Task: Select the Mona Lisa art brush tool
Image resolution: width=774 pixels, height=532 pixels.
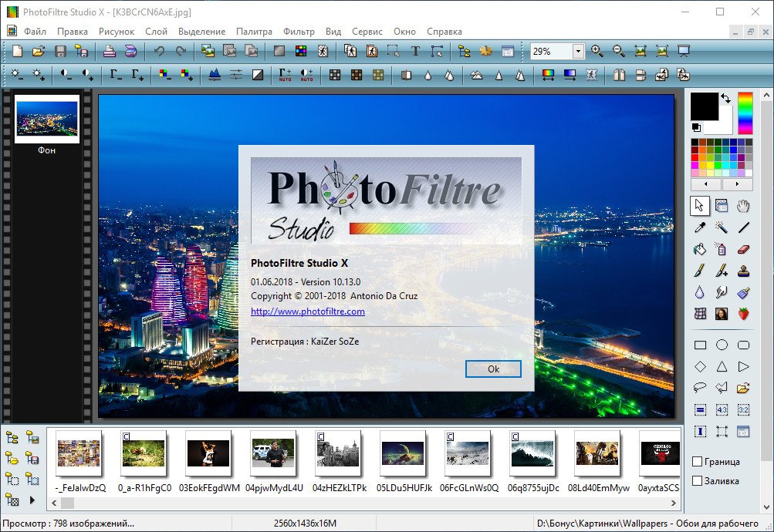Action: [x=722, y=314]
